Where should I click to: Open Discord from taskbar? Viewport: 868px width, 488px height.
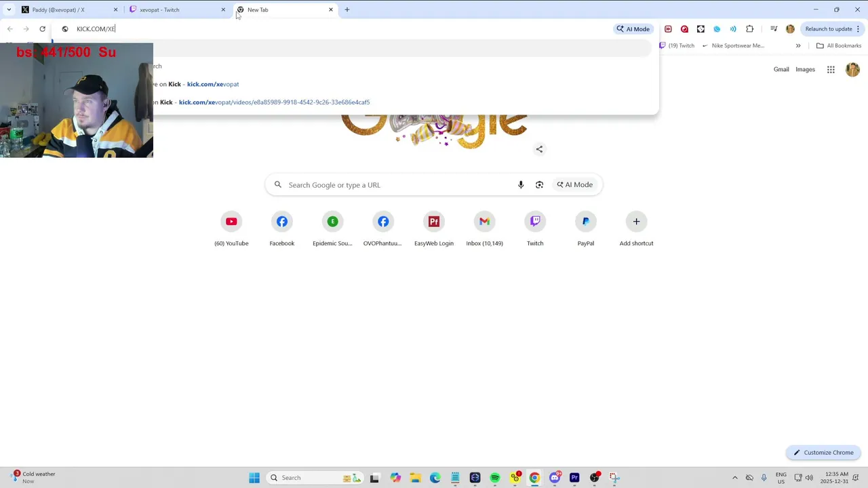(x=555, y=478)
